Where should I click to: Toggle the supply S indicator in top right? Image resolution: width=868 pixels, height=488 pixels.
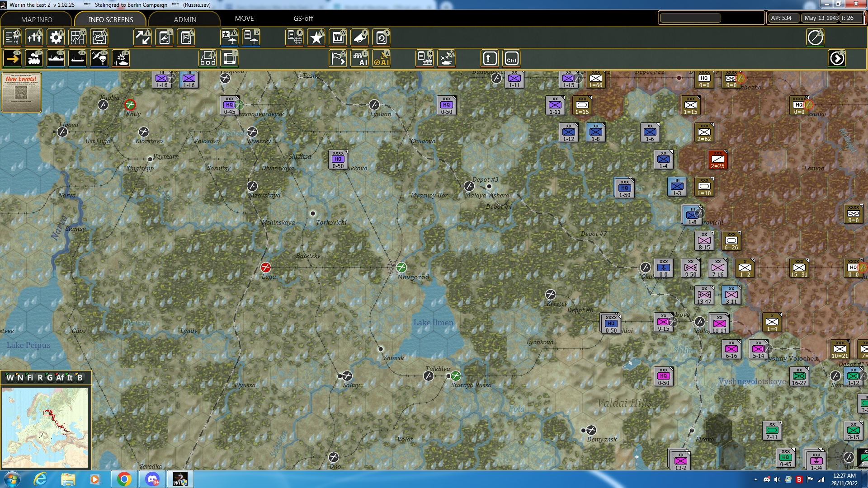click(x=815, y=38)
